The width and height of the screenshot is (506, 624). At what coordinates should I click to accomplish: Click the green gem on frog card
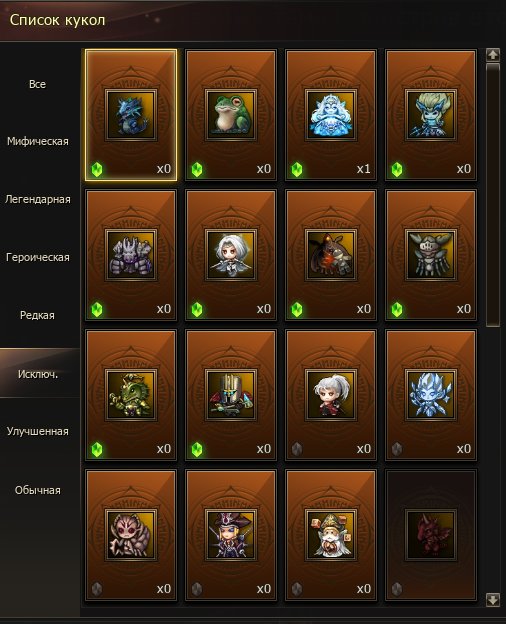[197, 170]
